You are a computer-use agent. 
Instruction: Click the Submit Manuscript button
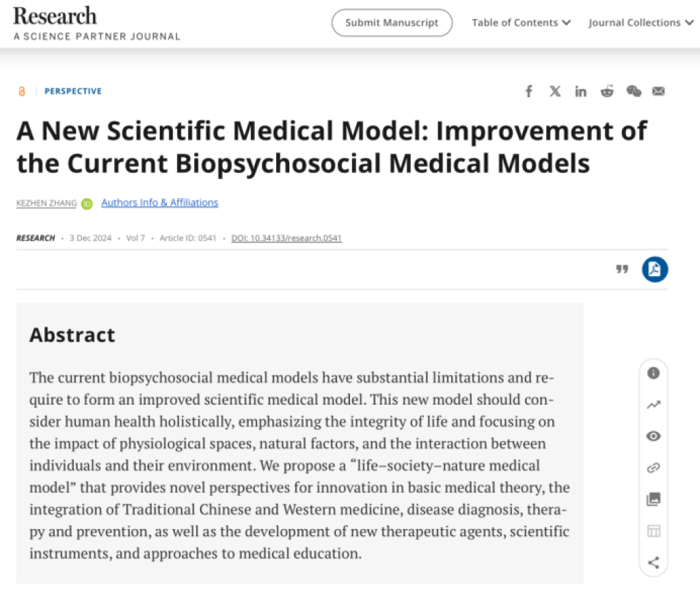pos(392,23)
